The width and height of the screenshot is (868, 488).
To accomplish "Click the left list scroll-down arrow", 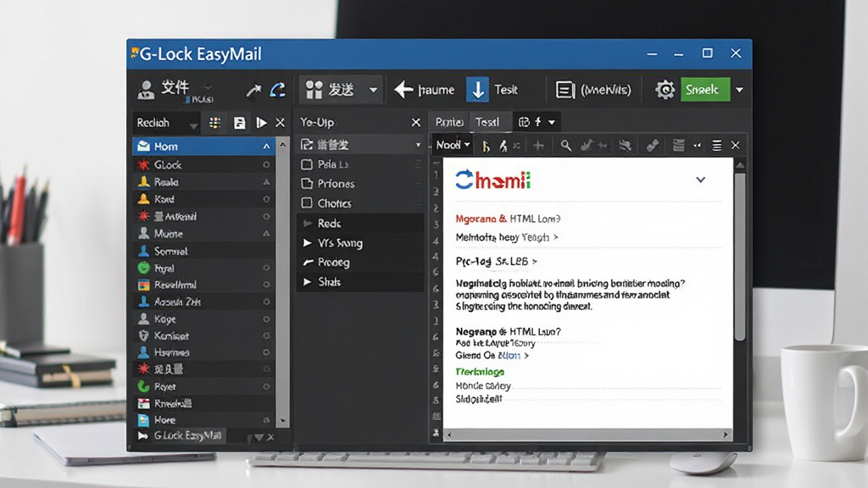I will pos(282,420).
